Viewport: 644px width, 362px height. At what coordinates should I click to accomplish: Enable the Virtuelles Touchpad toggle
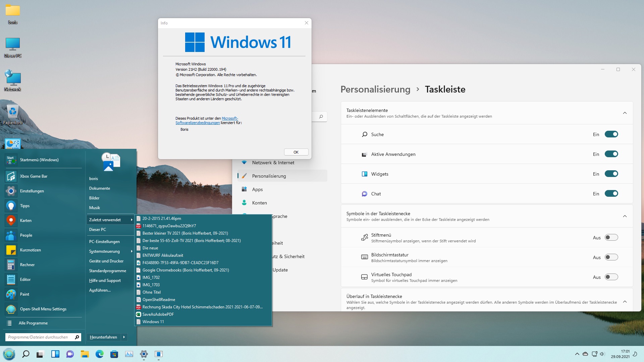click(611, 277)
